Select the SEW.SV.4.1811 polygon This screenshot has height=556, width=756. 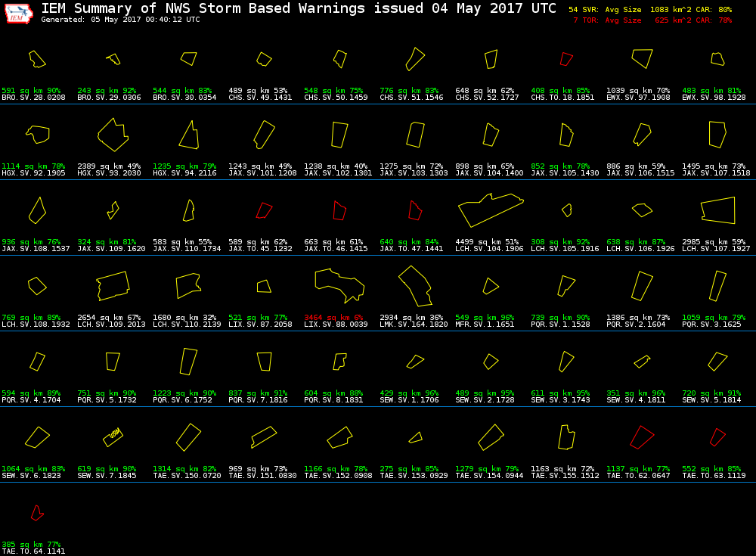pos(642,362)
